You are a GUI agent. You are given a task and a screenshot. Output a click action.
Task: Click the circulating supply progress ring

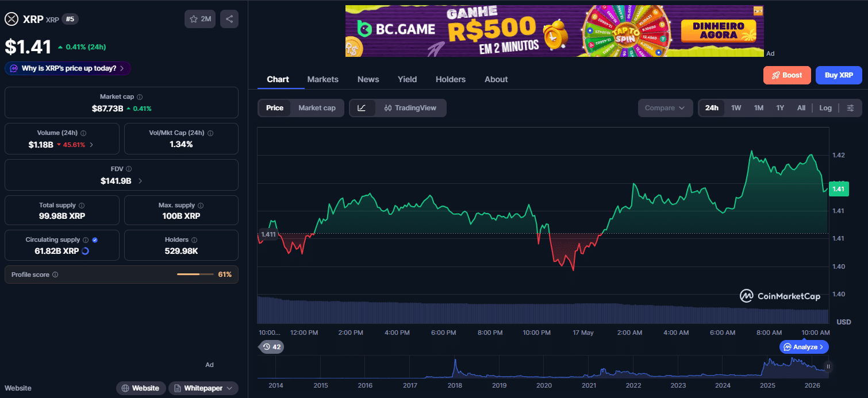click(86, 251)
